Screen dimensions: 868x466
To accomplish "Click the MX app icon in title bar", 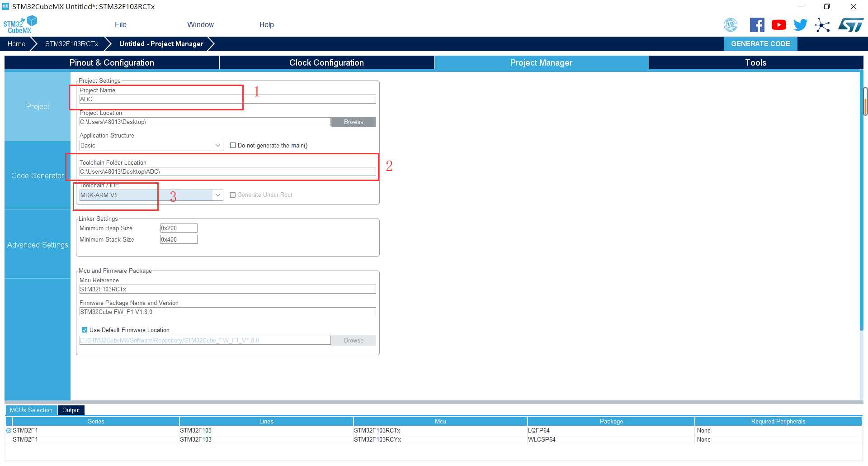I will (5, 6).
